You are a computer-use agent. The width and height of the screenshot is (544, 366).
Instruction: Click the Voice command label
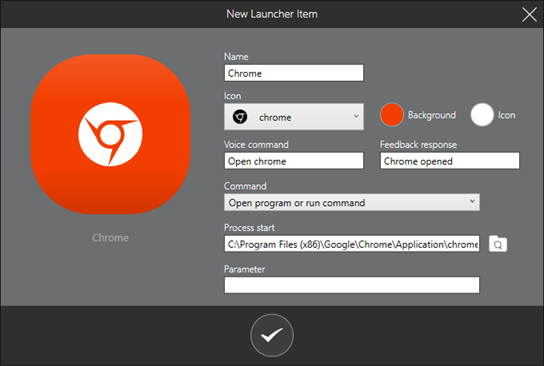pyautogui.click(x=256, y=144)
